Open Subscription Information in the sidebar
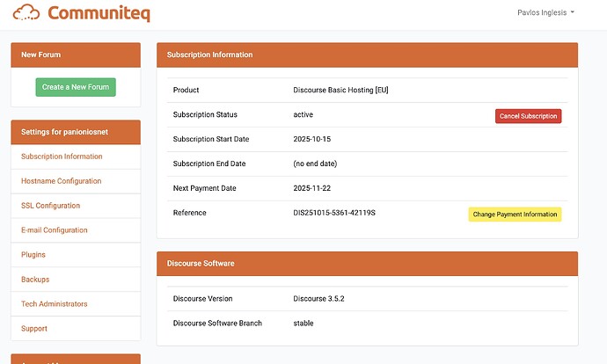Image resolution: width=607 pixels, height=364 pixels. [62, 157]
